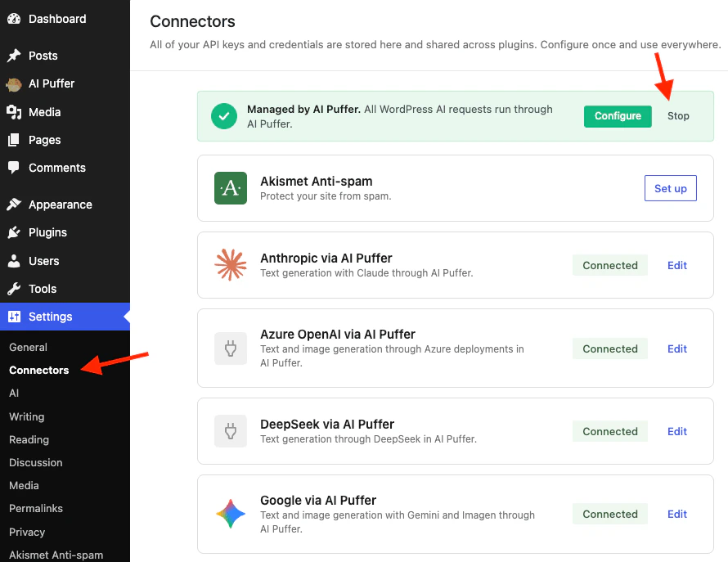Open Privacy settings submenu
Viewport: 728px width, 562px height.
[x=27, y=532]
